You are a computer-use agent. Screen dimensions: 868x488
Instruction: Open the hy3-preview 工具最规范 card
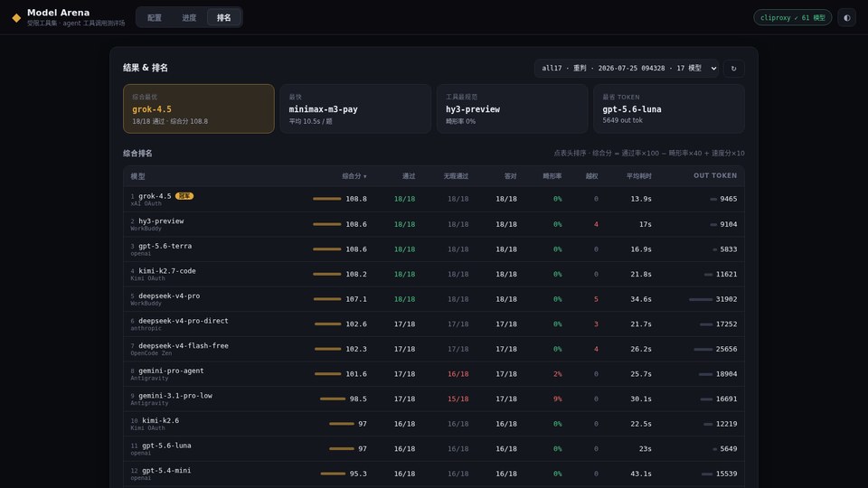[512, 108]
